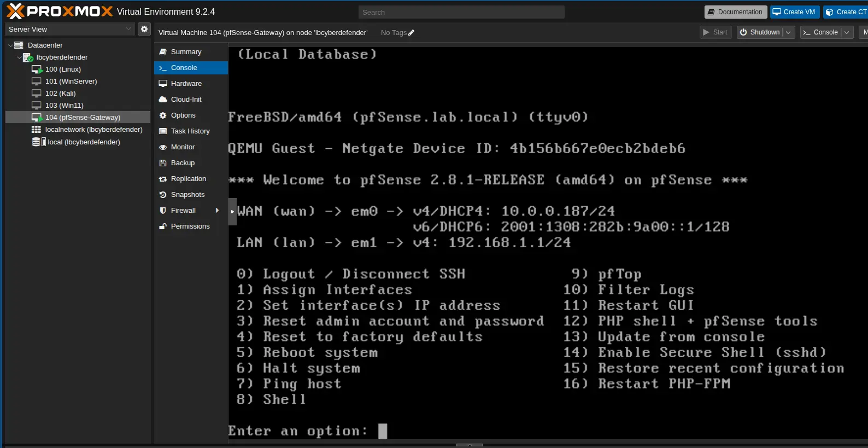Screen dimensions: 868x448
Task: Click the Datacenter server icon
Action: point(19,45)
